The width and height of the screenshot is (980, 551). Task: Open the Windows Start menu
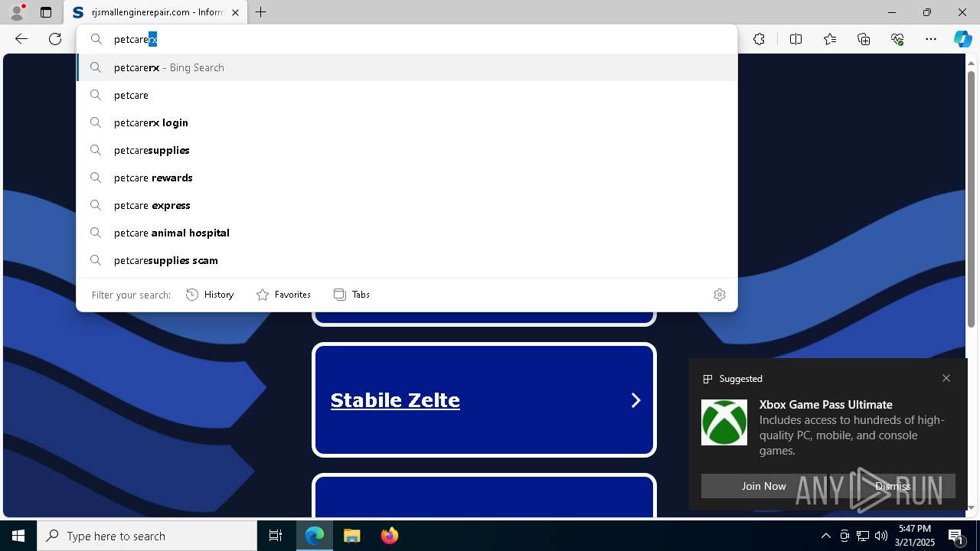coord(18,536)
